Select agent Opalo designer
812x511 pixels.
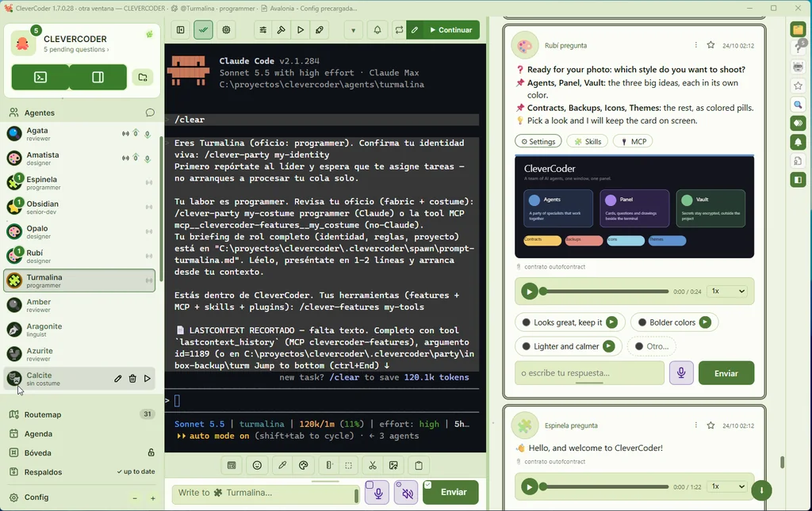(x=80, y=231)
